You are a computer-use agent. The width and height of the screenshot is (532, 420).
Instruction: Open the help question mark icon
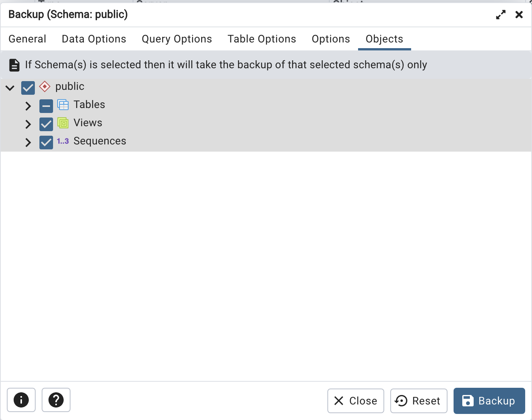click(x=56, y=400)
